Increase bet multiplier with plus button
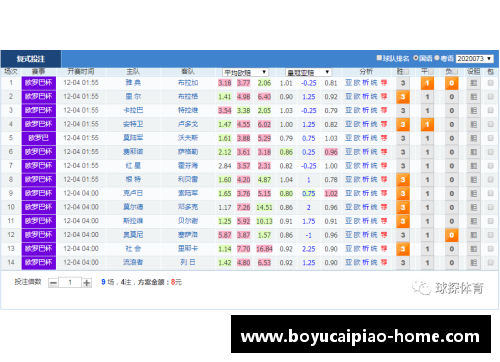 [x=87, y=283]
